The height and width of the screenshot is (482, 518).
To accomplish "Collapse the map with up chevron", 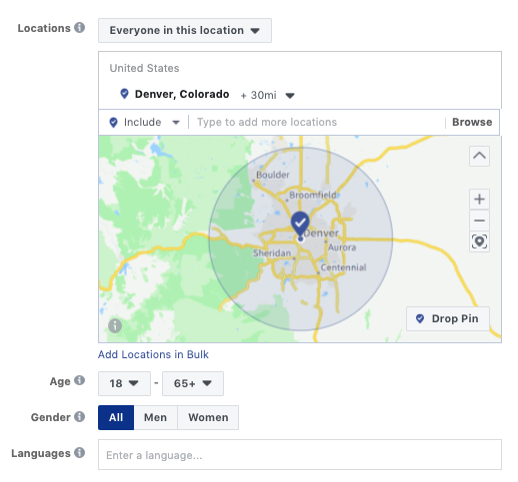I will tap(479, 156).
